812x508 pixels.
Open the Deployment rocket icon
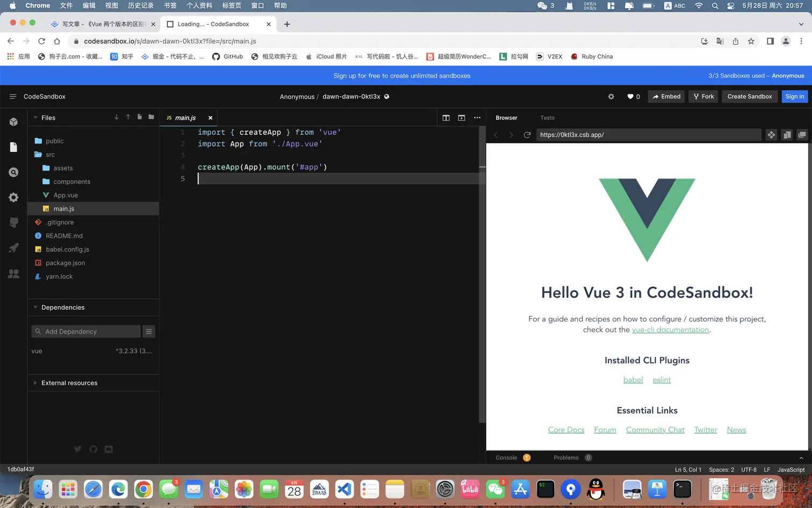click(x=13, y=248)
